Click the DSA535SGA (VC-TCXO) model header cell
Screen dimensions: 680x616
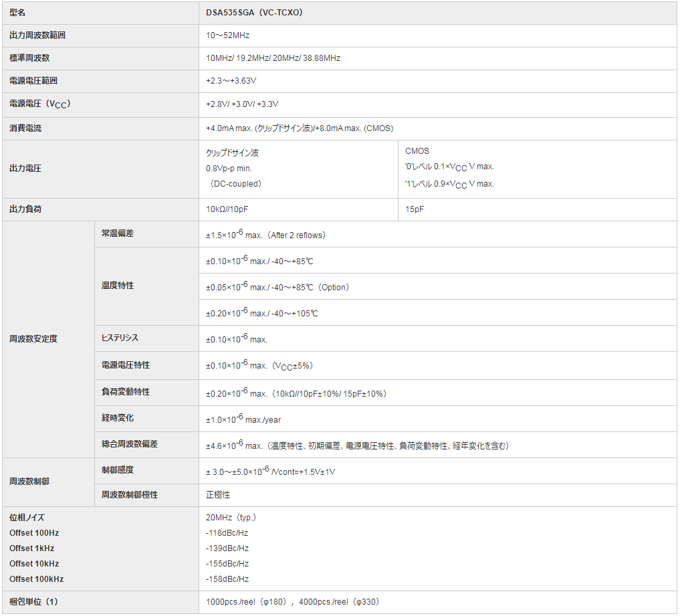pyautogui.click(x=255, y=13)
